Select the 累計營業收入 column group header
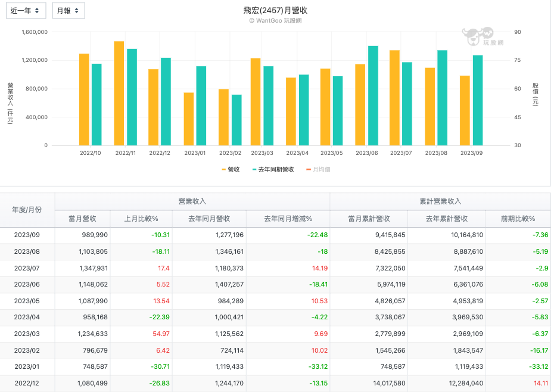Screen dimensions: 551x392 pyautogui.click(x=440, y=201)
